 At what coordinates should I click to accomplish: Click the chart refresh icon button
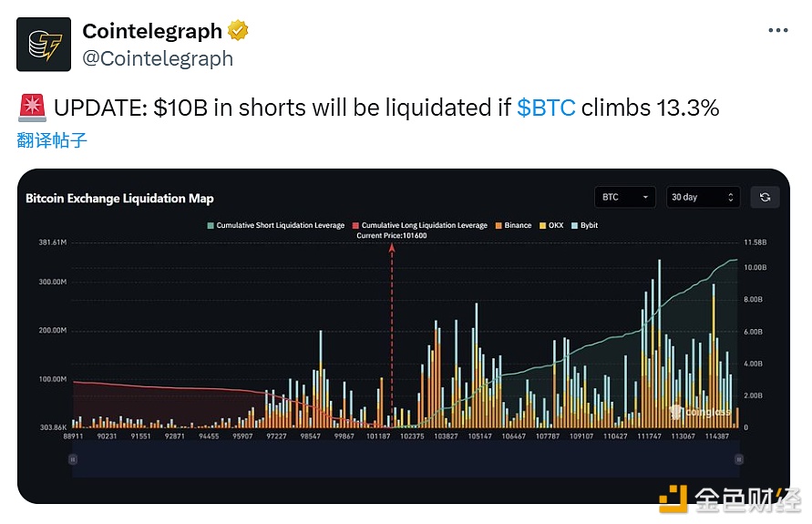point(765,197)
